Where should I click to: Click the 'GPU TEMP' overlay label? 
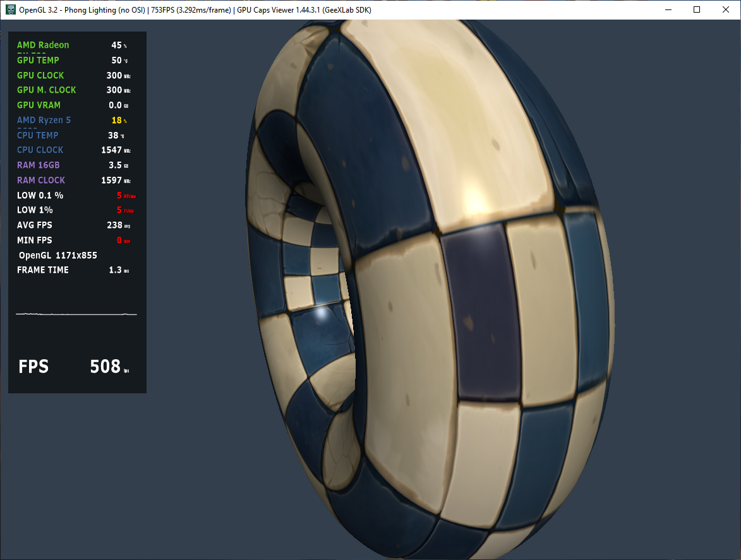pyautogui.click(x=38, y=60)
